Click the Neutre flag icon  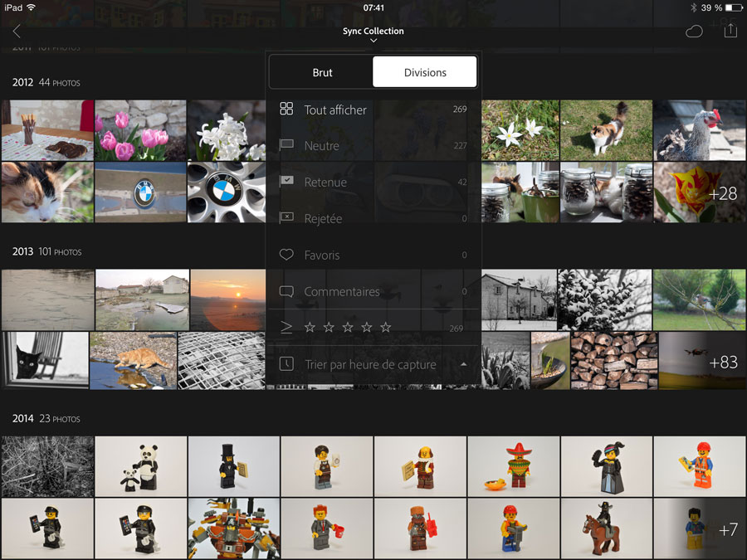[286, 144]
